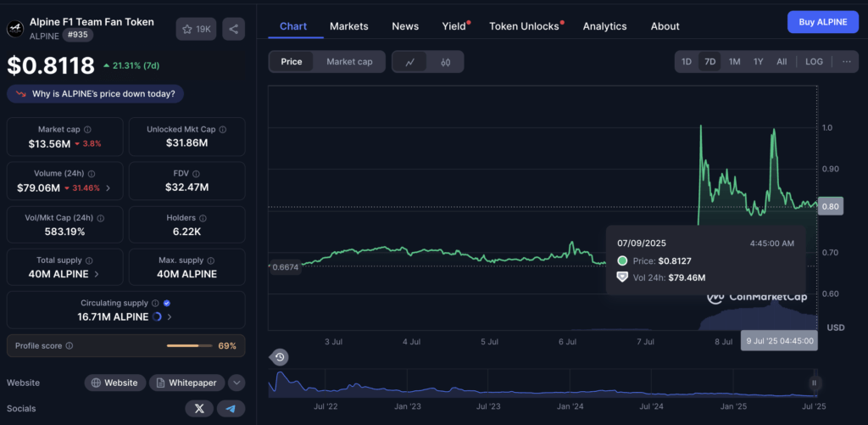Click the history clock icon below chart
Image resolution: width=868 pixels, height=425 pixels.
(x=280, y=357)
